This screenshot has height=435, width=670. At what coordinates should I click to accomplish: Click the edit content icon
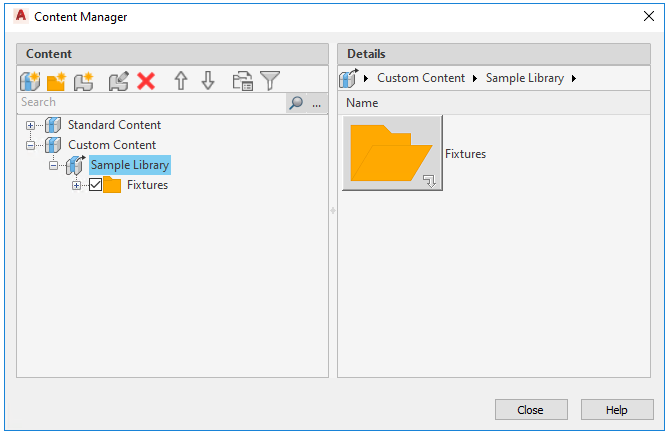click(118, 81)
